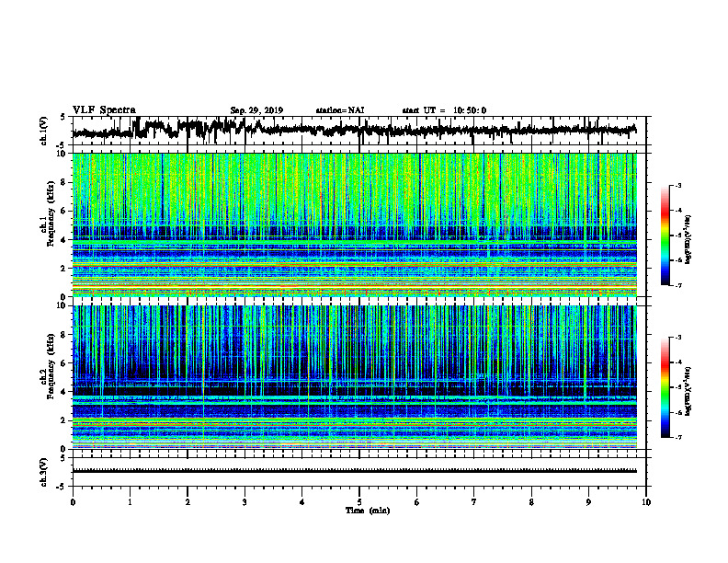
Task: Click inside the ch.2 frequency spectrogram
Action: (355, 377)
